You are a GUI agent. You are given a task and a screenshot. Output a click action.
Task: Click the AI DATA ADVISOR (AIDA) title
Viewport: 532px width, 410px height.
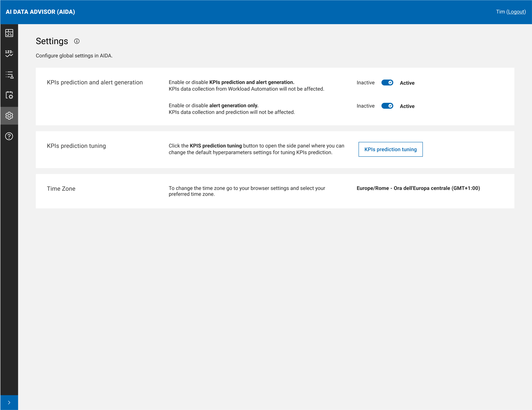coord(40,12)
